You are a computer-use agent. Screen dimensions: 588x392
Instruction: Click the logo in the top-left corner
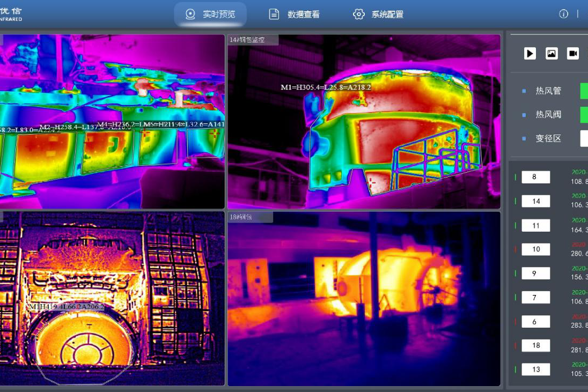[11, 14]
